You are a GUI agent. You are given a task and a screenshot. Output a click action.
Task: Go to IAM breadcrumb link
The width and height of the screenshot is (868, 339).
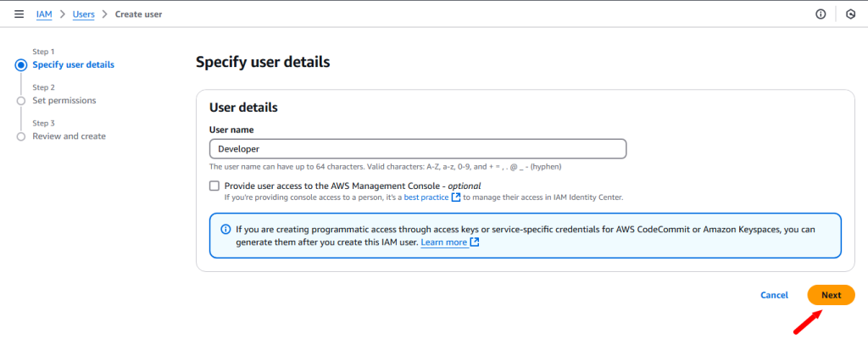(44, 14)
